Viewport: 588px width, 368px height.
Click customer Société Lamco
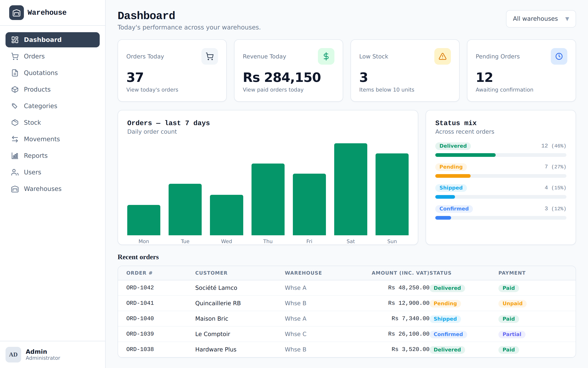(216, 288)
